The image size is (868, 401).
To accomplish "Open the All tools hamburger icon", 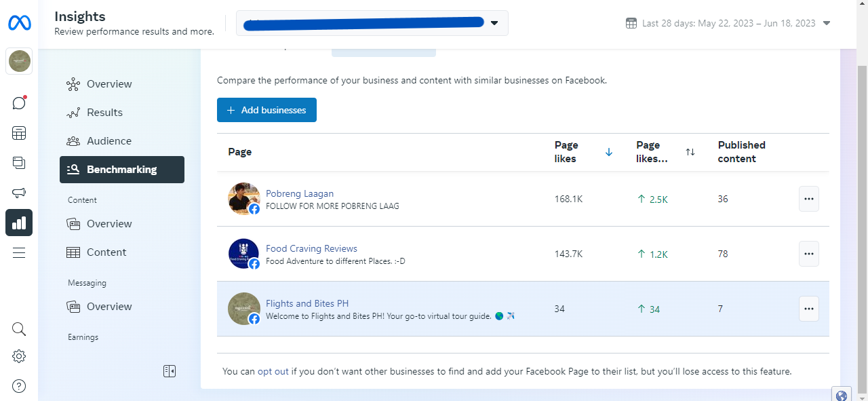I will (19, 252).
